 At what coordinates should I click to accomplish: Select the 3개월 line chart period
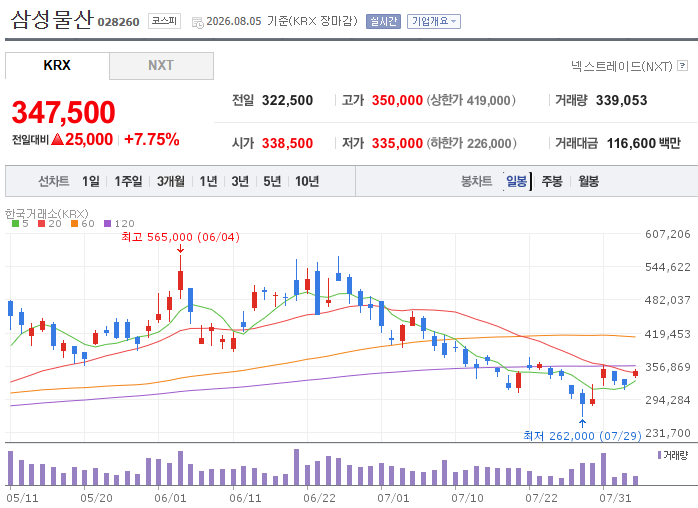pos(170,181)
